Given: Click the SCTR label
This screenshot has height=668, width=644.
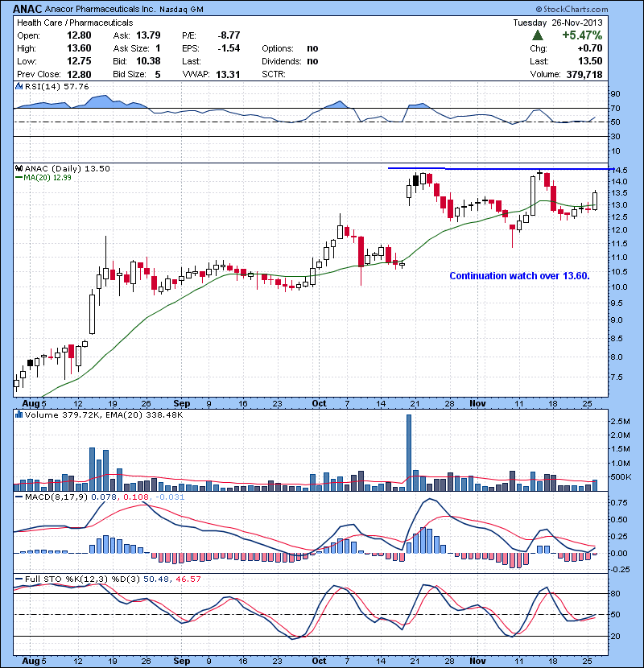Looking at the screenshot, I should 274,75.
